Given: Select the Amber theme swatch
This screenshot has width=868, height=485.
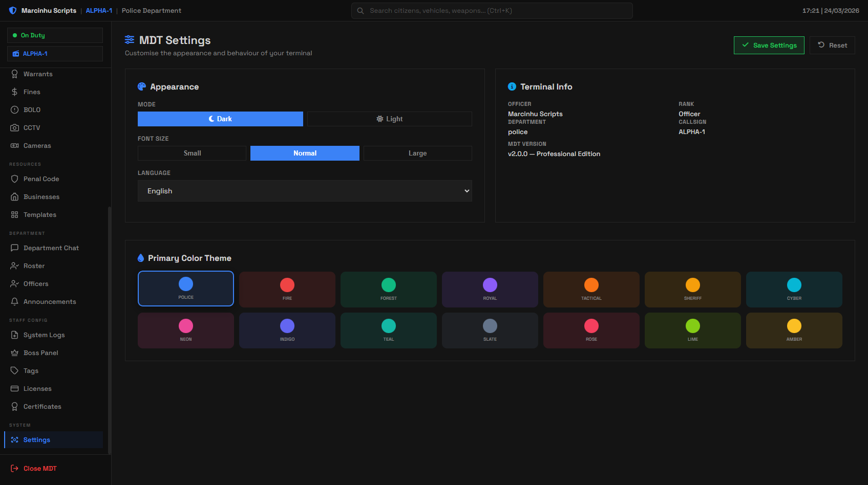Looking at the screenshot, I should [x=794, y=330].
